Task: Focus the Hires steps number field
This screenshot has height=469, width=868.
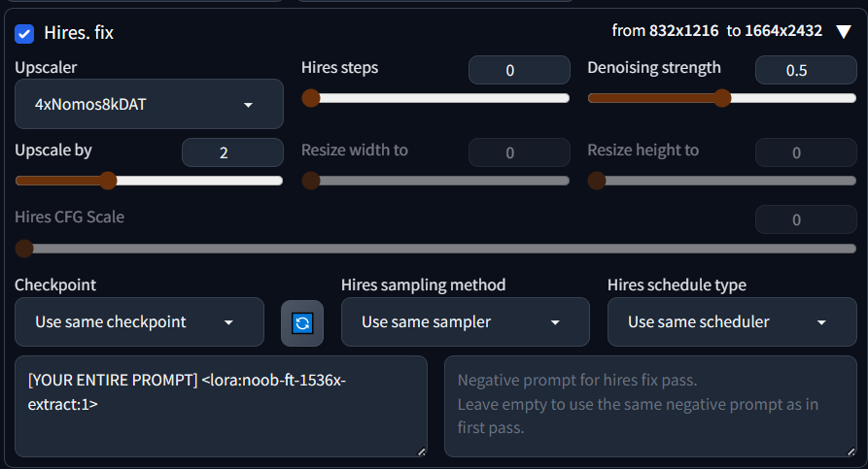Action: pyautogui.click(x=519, y=70)
